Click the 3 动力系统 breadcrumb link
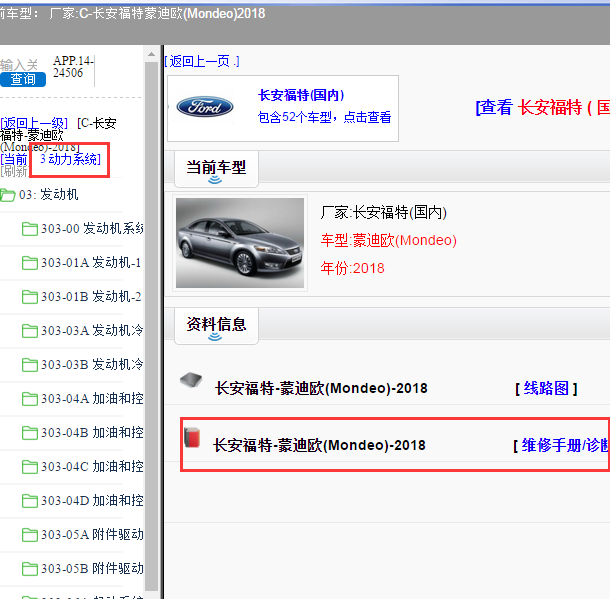The width and height of the screenshot is (610, 599). tap(70, 159)
